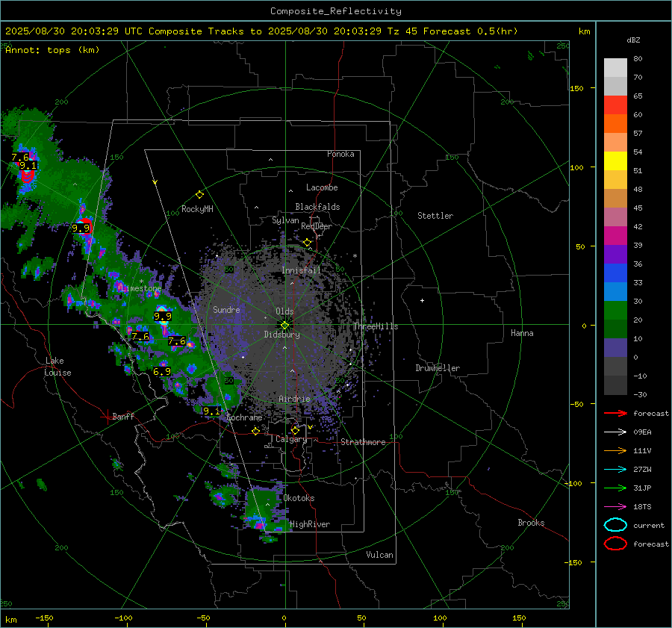Select the orange 57–60 dBZ swatch
Image resolution: width=672 pixels, height=628 pixels.
[615, 124]
